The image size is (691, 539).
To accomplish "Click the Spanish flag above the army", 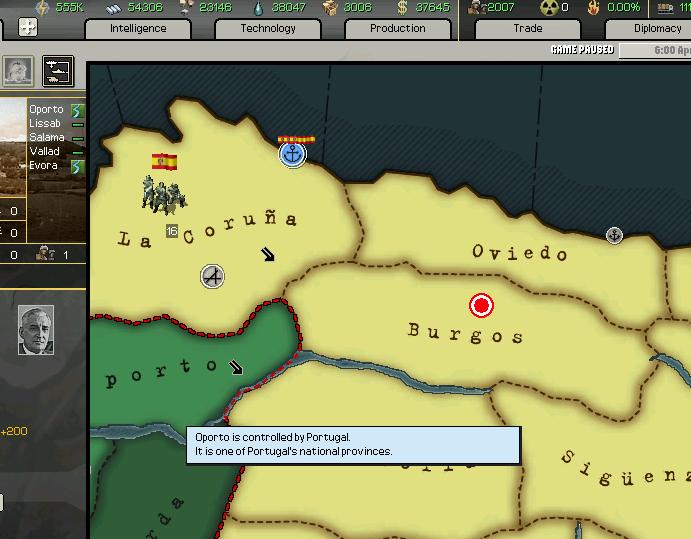I will (x=164, y=161).
